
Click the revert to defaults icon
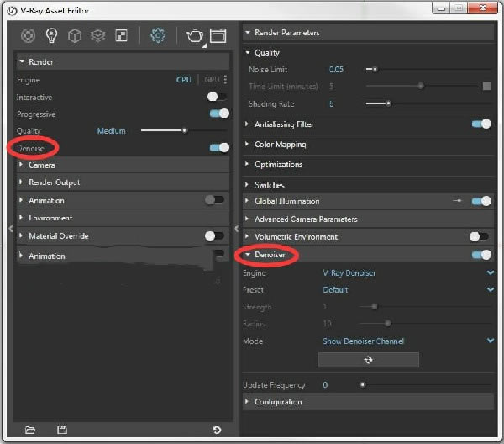(x=217, y=430)
